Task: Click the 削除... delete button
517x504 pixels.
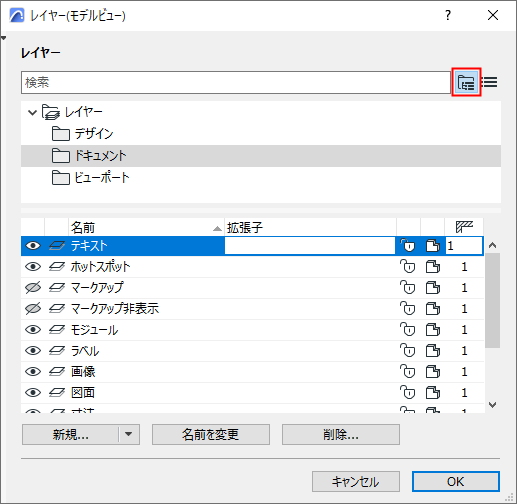Action: [341, 434]
